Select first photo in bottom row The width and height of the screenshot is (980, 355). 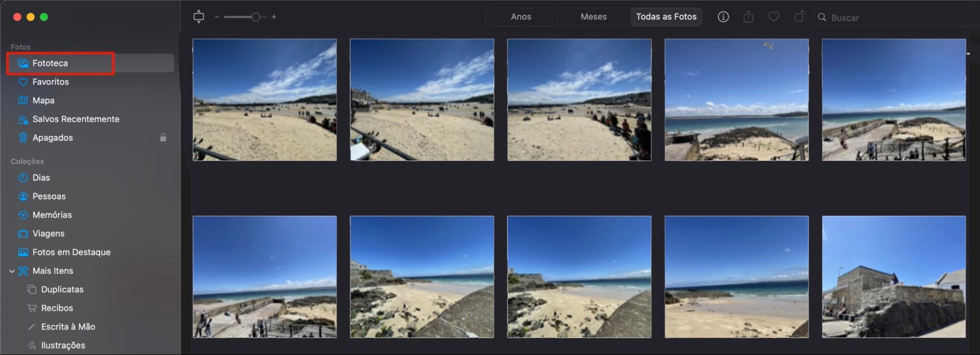click(265, 277)
